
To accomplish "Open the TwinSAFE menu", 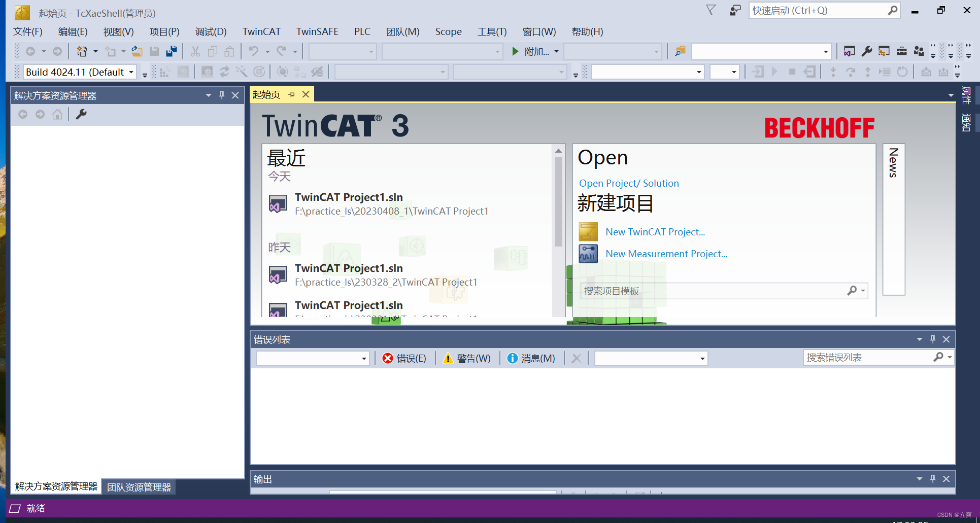I will coord(317,31).
